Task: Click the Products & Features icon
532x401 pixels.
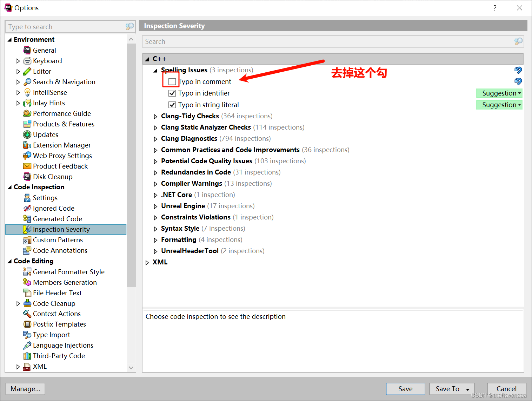Action: 27,124
